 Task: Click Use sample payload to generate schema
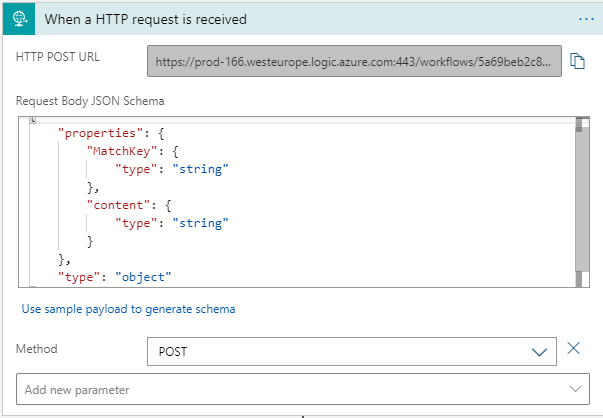pos(128,309)
